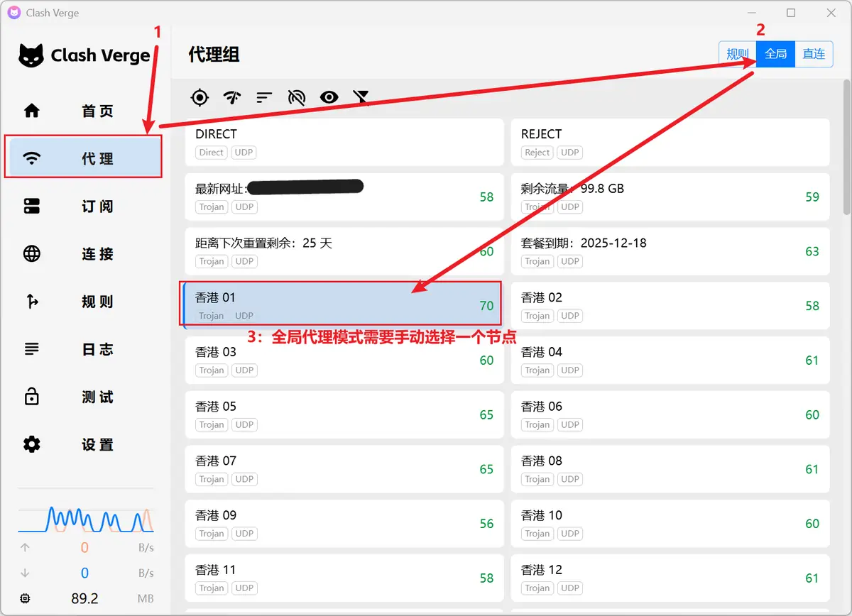The width and height of the screenshot is (852, 616).
Task: Click the lock icon beside 测试
Action: pos(32,397)
